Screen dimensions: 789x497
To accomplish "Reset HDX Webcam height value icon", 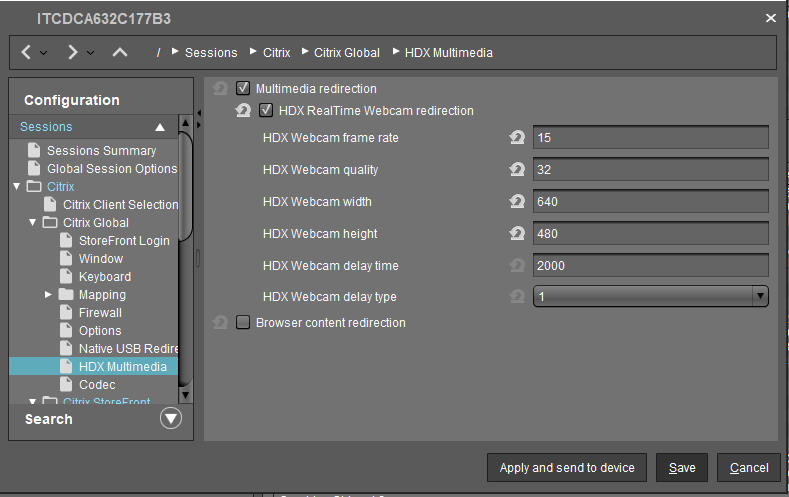I will coord(517,234).
